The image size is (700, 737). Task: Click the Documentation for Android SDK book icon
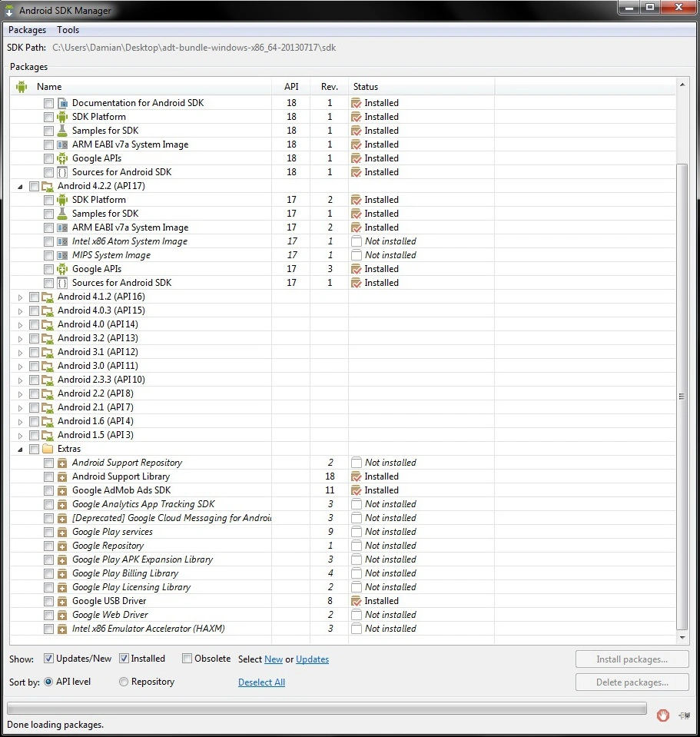(x=61, y=102)
